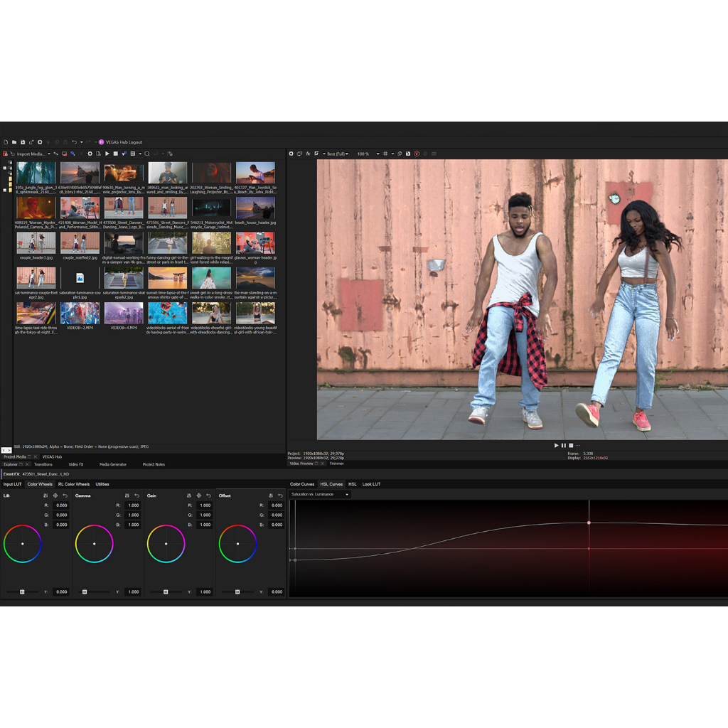The image size is (728, 728).
Task: Stop the video preview playback
Action: point(570,445)
